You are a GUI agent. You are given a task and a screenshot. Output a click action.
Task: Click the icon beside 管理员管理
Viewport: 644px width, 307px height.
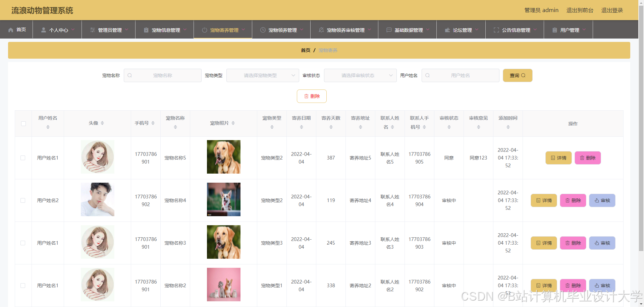click(x=93, y=30)
